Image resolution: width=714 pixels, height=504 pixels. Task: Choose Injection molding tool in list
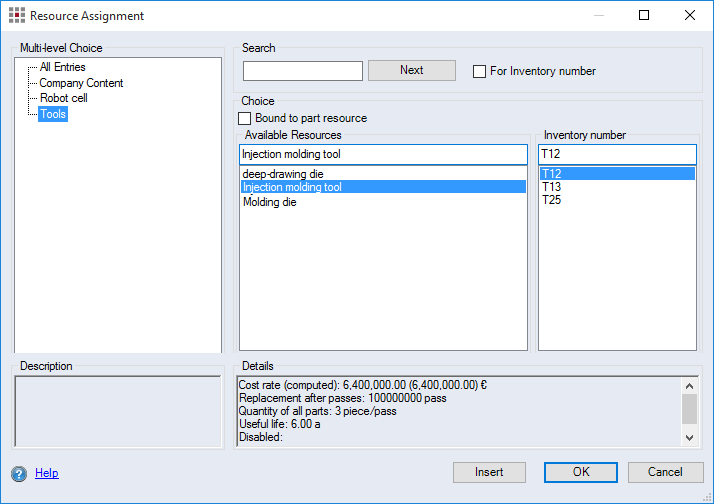[383, 187]
